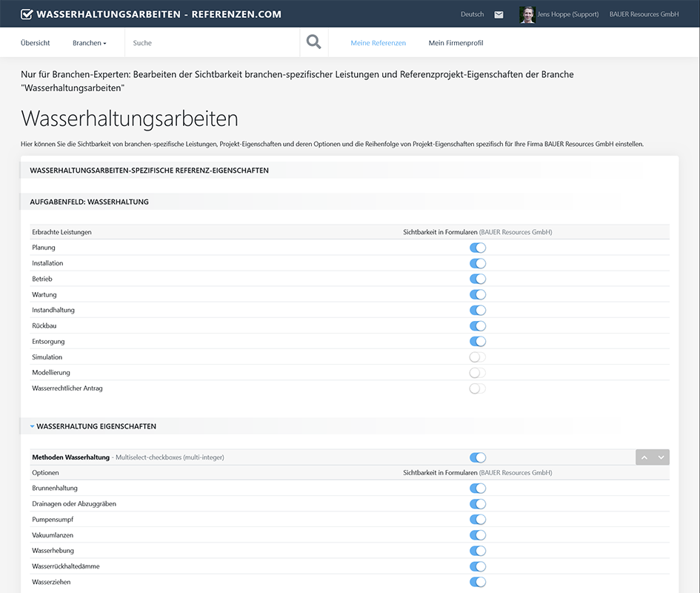The image size is (700, 593).
Task: Open the Meine Referenzen tab
Action: [378, 42]
